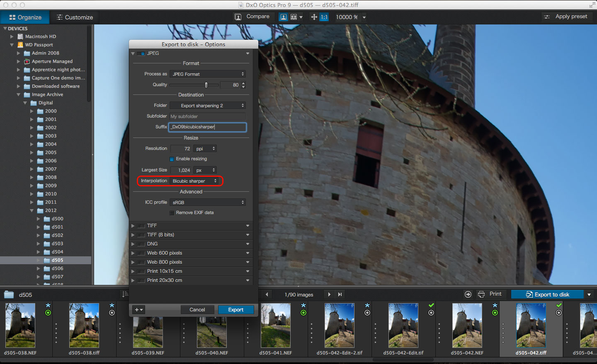The width and height of the screenshot is (597, 364).
Task: Click the Suffix input field
Action: click(208, 127)
